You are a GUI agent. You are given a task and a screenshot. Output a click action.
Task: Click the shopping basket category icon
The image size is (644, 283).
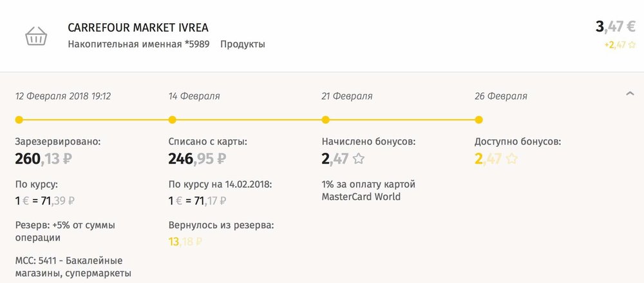click(36, 36)
